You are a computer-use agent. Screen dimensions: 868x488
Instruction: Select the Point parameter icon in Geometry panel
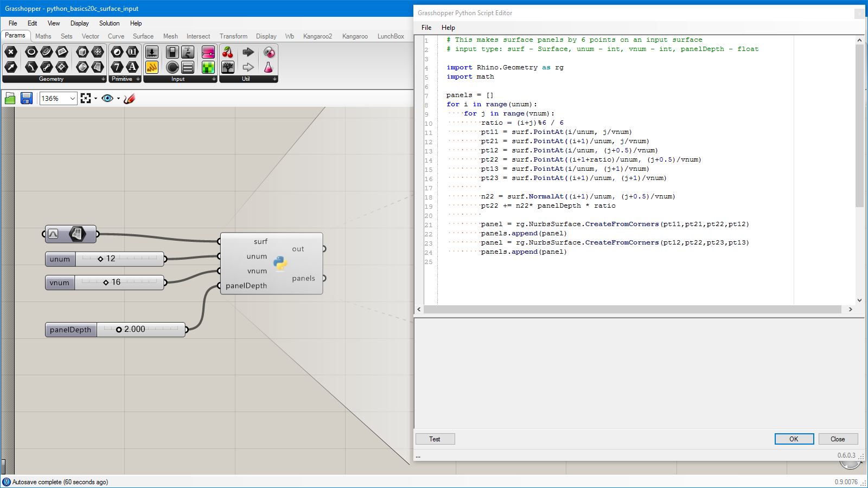11,52
